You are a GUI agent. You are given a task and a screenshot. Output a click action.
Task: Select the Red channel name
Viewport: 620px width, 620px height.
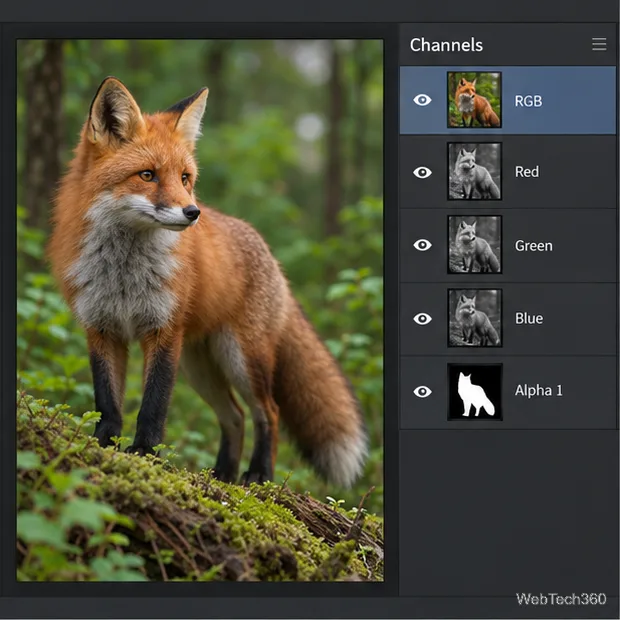tap(527, 172)
